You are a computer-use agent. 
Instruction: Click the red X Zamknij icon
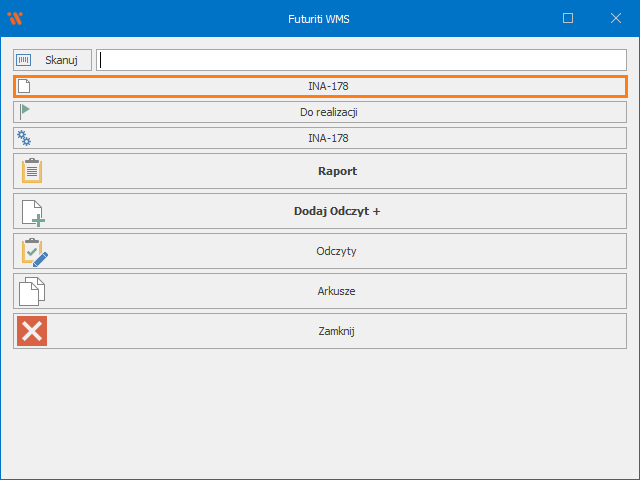(32, 331)
